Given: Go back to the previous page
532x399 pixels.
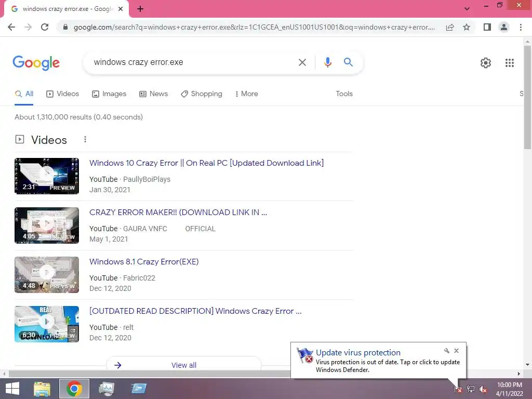Looking at the screenshot, I should (x=11, y=27).
